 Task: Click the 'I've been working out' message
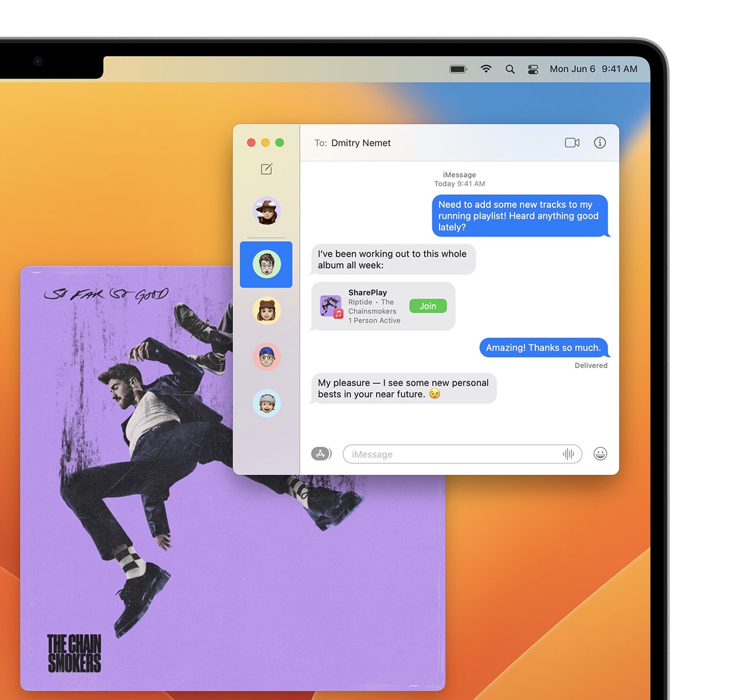point(394,259)
